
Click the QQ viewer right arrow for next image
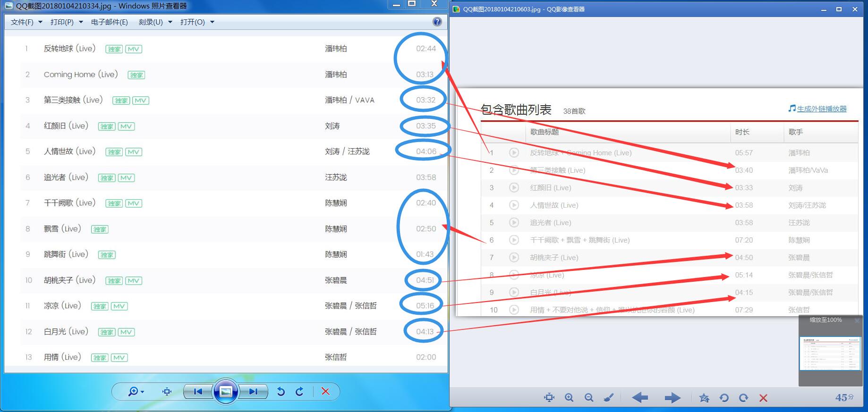coord(672,398)
